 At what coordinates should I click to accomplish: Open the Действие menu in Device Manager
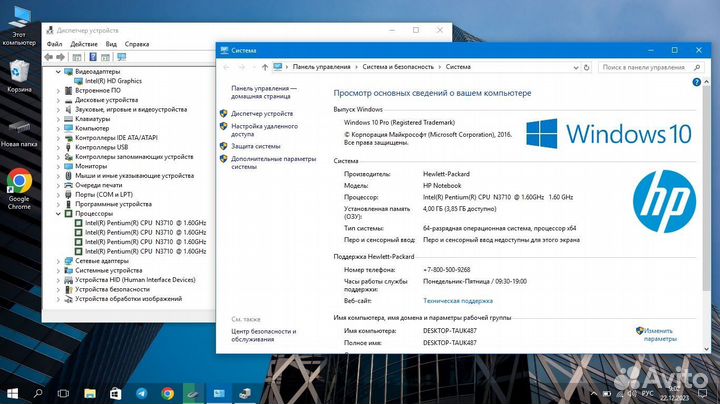[84, 44]
